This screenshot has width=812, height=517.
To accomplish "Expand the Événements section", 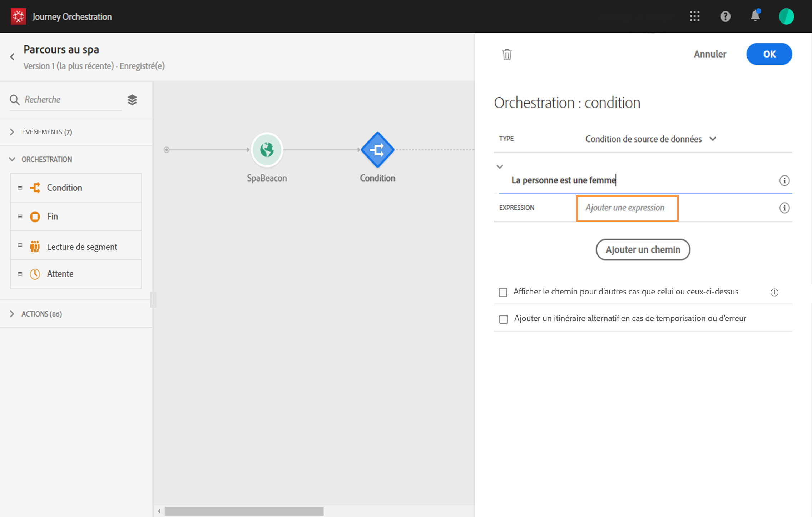I will point(12,132).
